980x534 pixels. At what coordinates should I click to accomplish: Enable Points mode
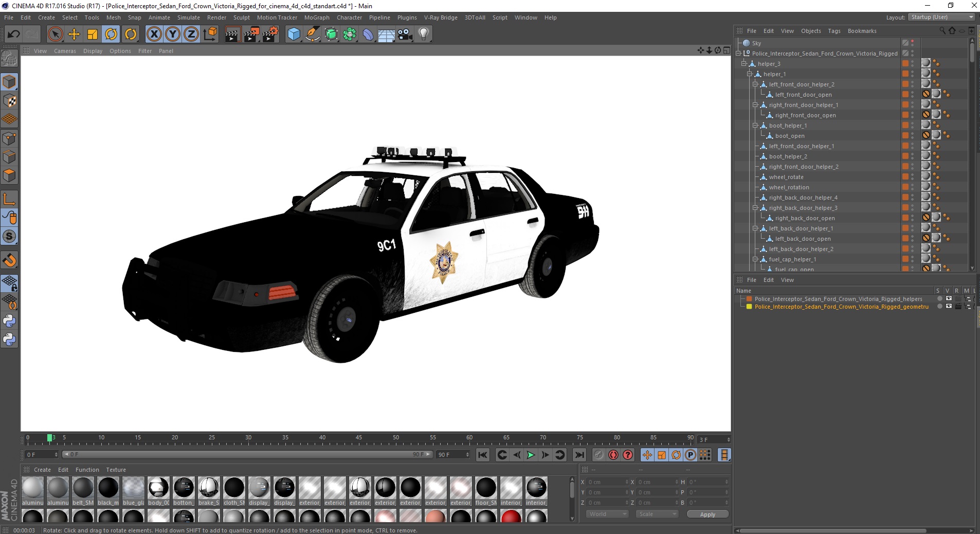(x=9, y=138)
